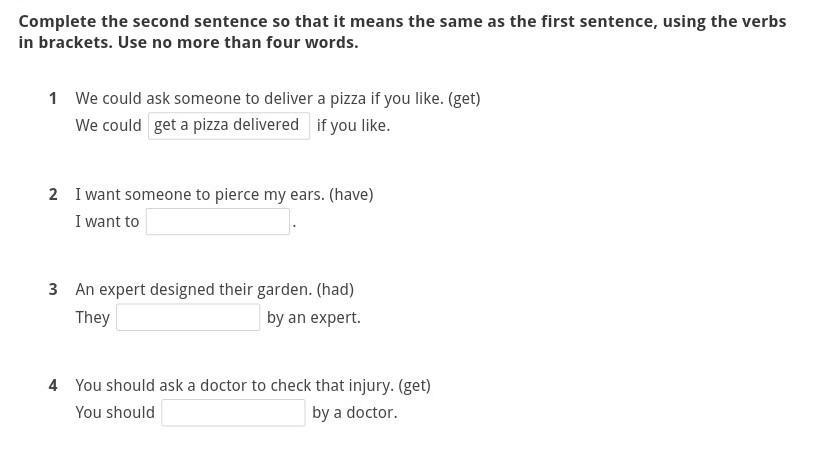This screenshot has width=824, height=464.
Task: Click the empty box after "You should"
Action: click(x=233, y=412)
